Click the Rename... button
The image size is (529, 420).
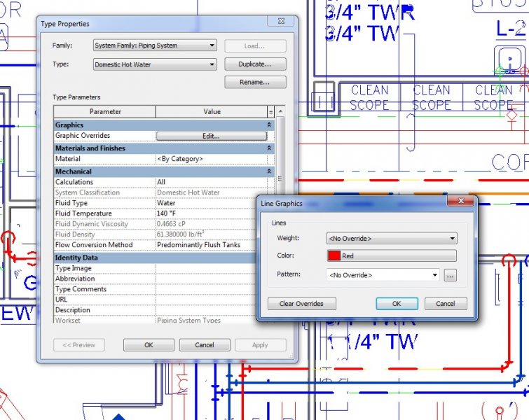pyautogui.click(x=255, y=82)
